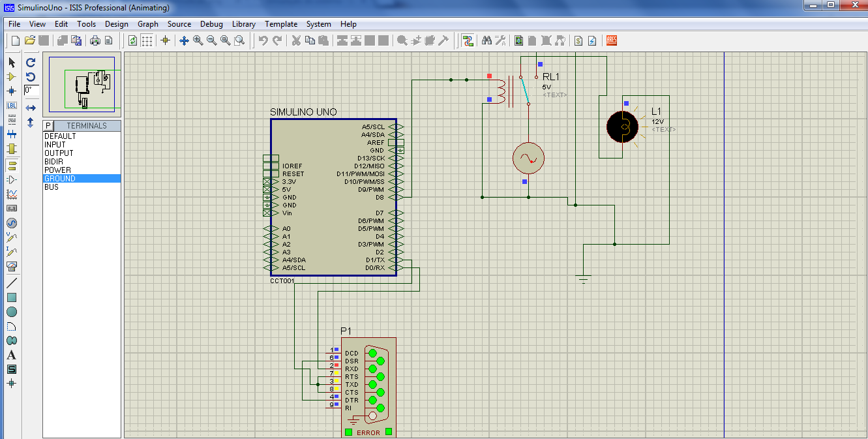Click the horizontal mirror flip icon

point(31,108)
